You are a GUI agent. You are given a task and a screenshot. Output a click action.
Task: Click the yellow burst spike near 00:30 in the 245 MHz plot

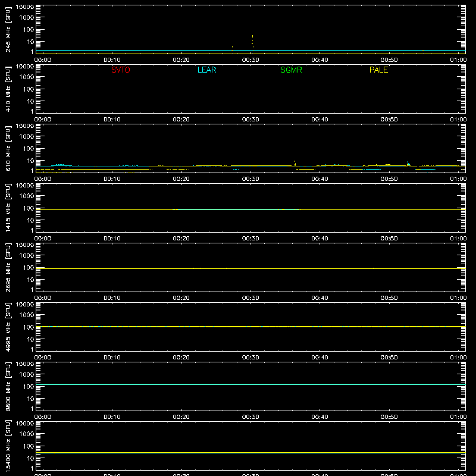coord(252,42)
